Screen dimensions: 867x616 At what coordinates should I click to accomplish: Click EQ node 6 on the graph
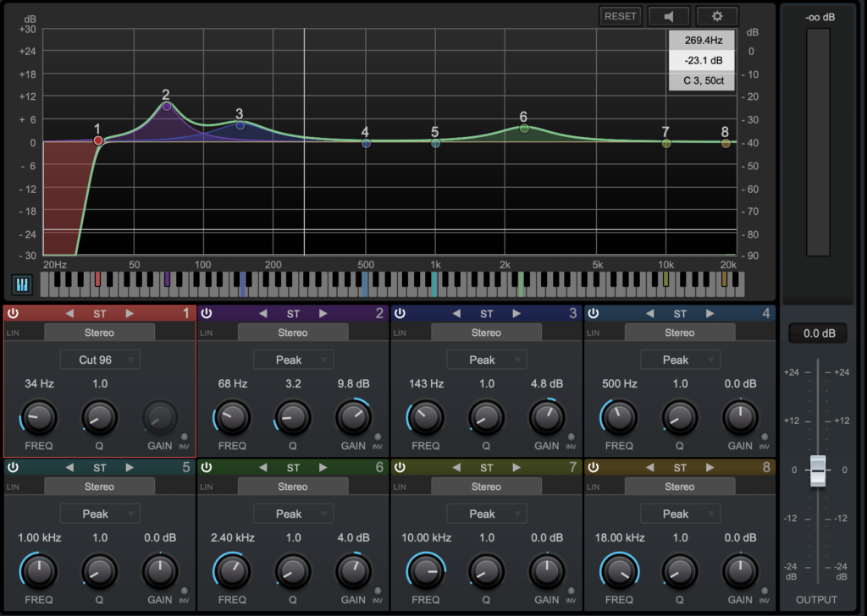coord(524,129)
